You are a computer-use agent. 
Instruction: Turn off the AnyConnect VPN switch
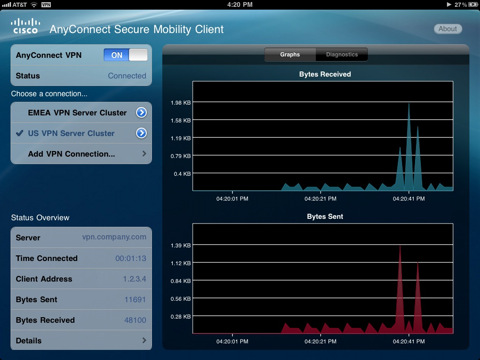pos(125,55)
